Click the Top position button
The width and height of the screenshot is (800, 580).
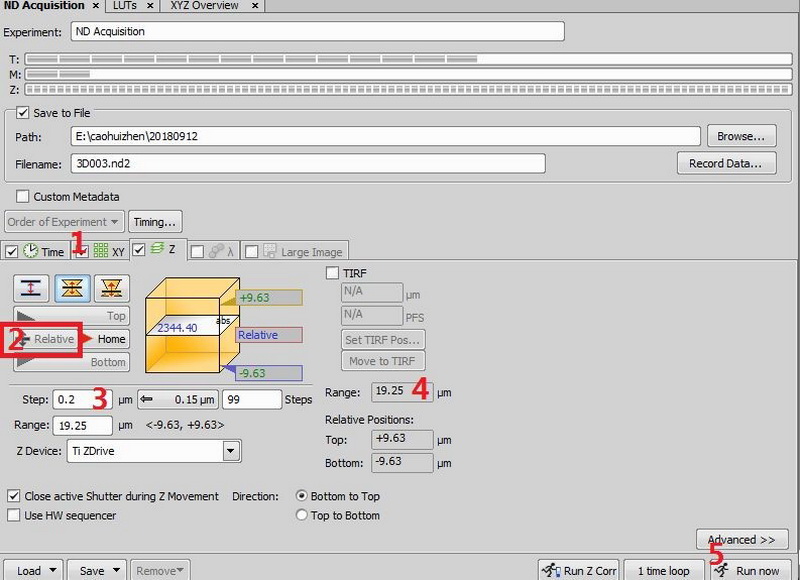(x=71, y=316)
